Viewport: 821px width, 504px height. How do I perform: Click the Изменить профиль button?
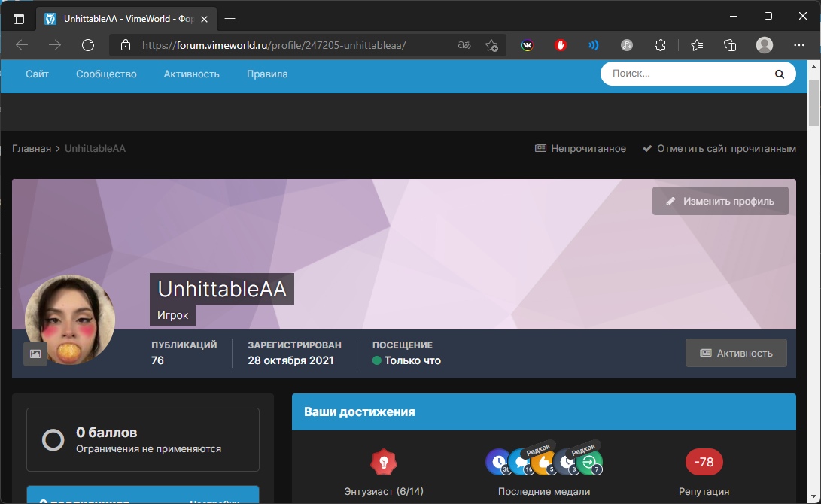(x=720, y=201)
